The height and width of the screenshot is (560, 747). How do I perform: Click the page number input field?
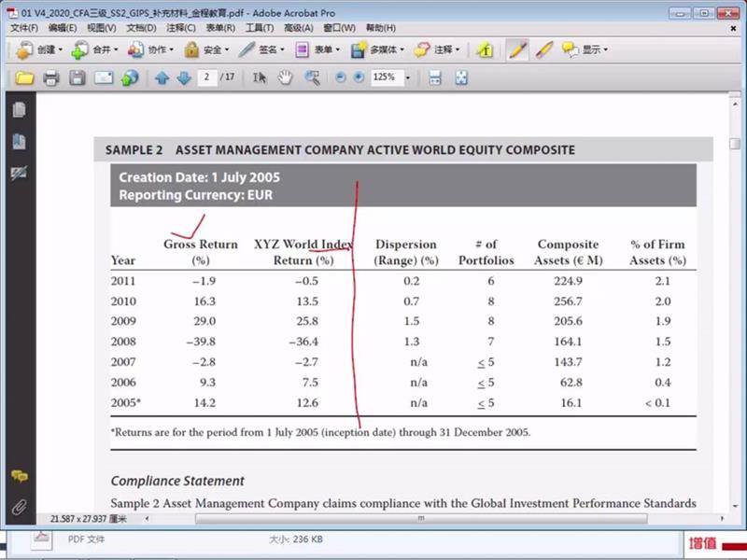205,77
